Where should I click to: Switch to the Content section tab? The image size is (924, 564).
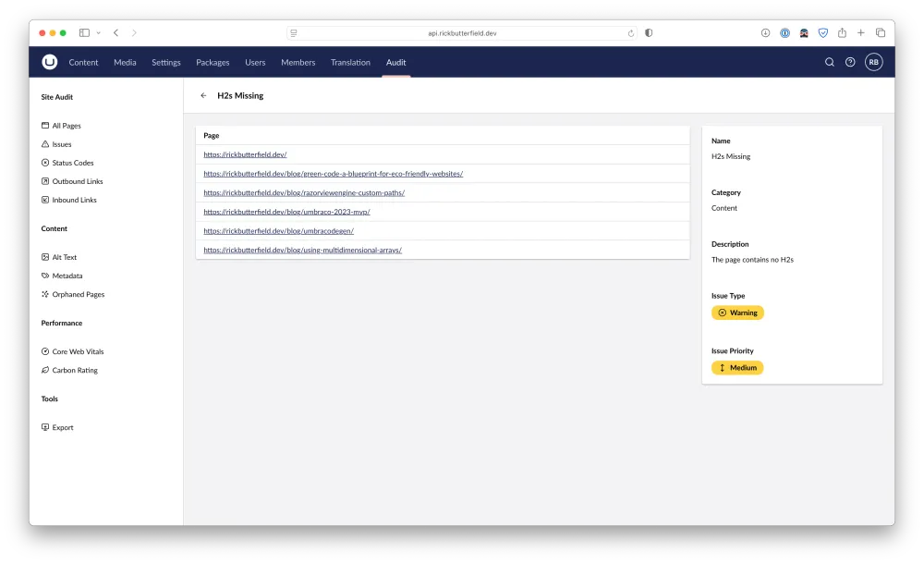click(83, 63)
